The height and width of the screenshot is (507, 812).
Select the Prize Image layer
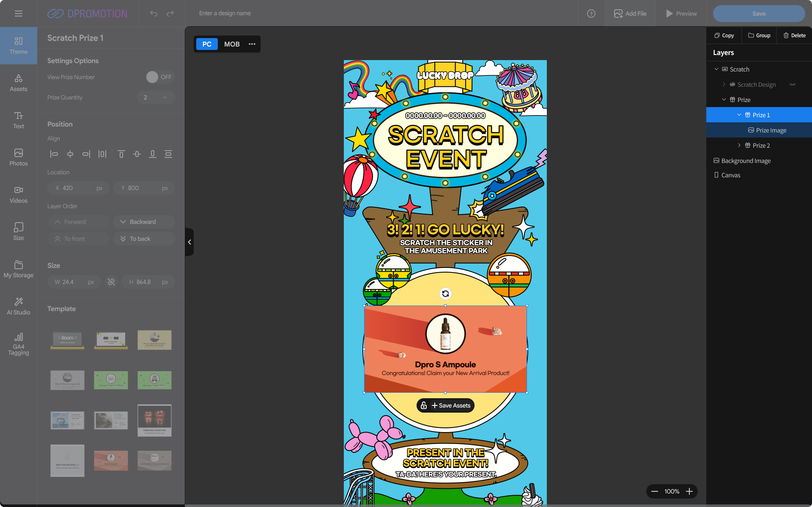tap(771, 130)
